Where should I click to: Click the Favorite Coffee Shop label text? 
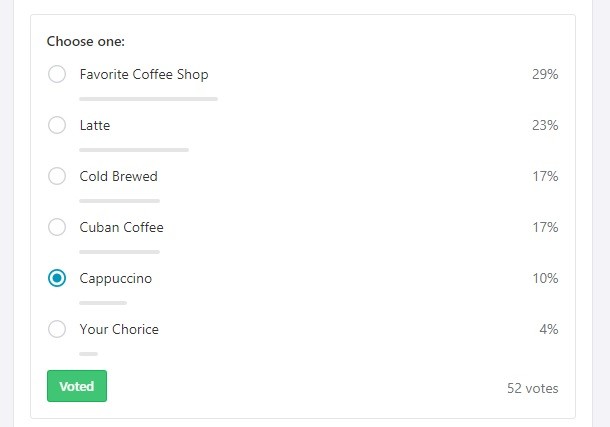point(144,74)
